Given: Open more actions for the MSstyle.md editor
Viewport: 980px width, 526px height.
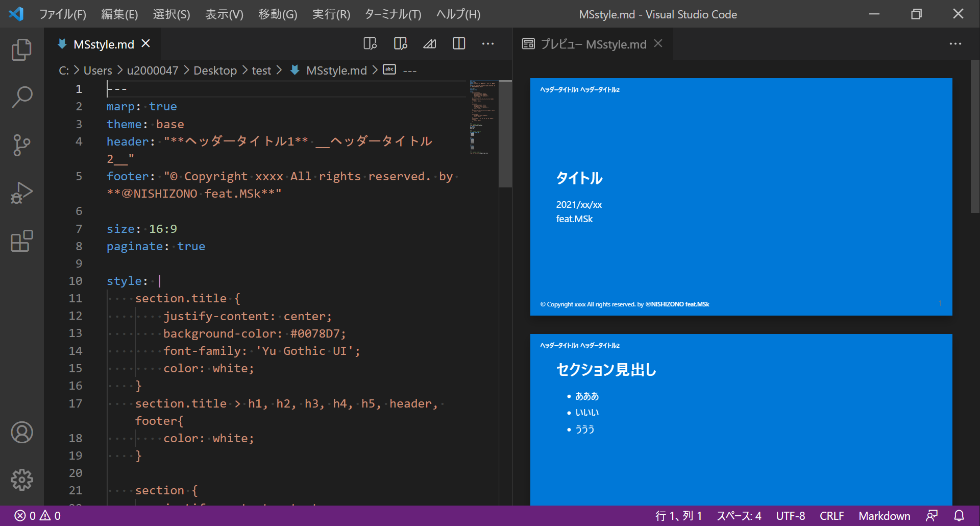Looking at the screenshot, I should click(488, 44).
